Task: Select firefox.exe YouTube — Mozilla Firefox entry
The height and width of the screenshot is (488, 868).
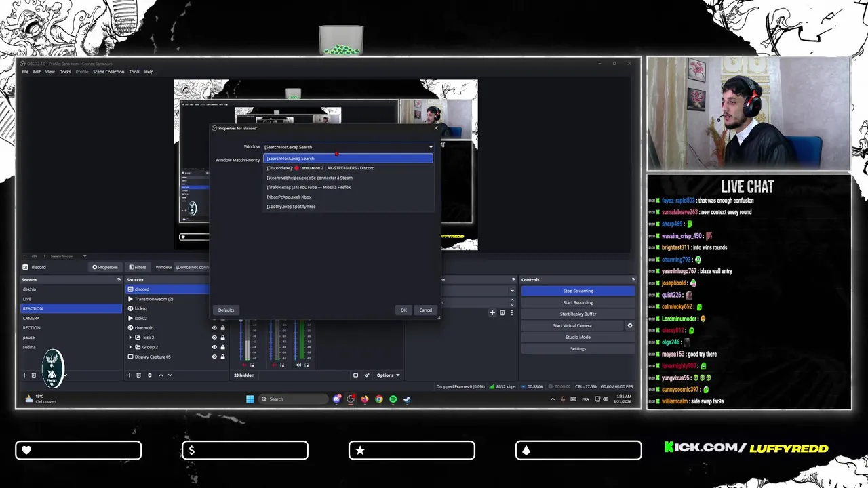Action: click(348, 187)
